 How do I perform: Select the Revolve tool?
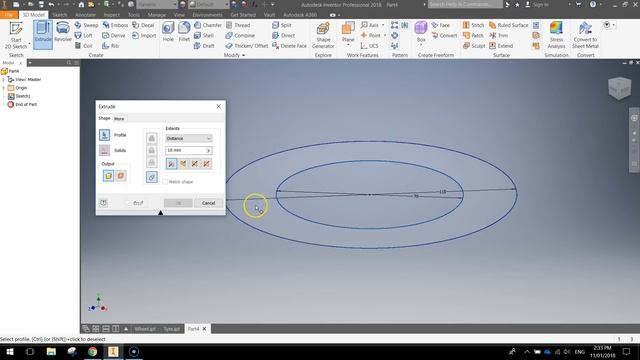pos(62,33)
